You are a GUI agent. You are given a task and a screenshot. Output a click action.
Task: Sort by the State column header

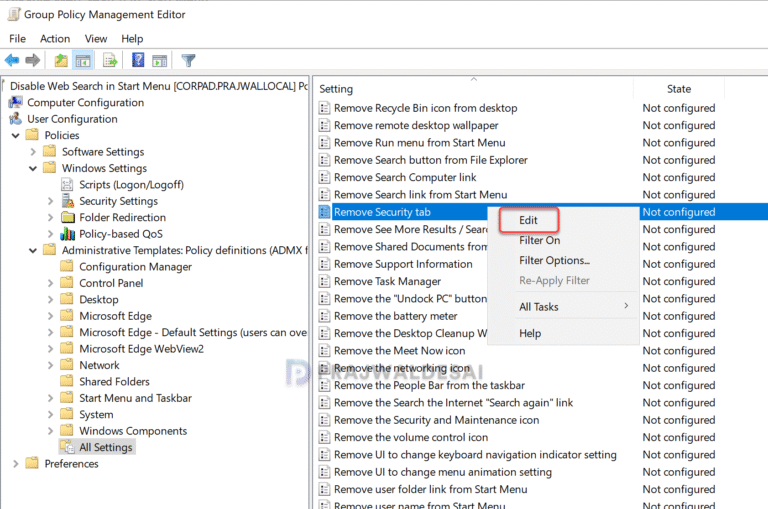pyautogui.click(x=679, y=89)
